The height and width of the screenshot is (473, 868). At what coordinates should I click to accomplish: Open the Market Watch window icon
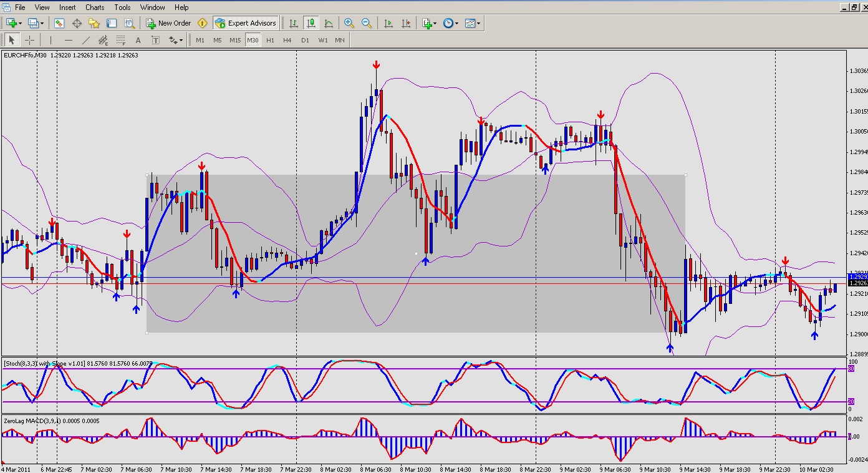[x=59, y=23]
